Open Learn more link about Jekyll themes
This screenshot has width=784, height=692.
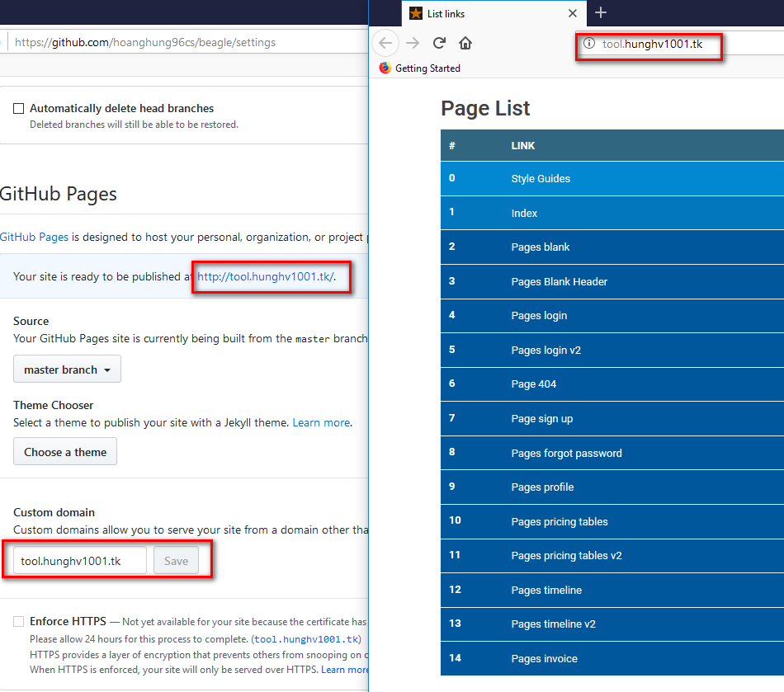tap(321, 422)
